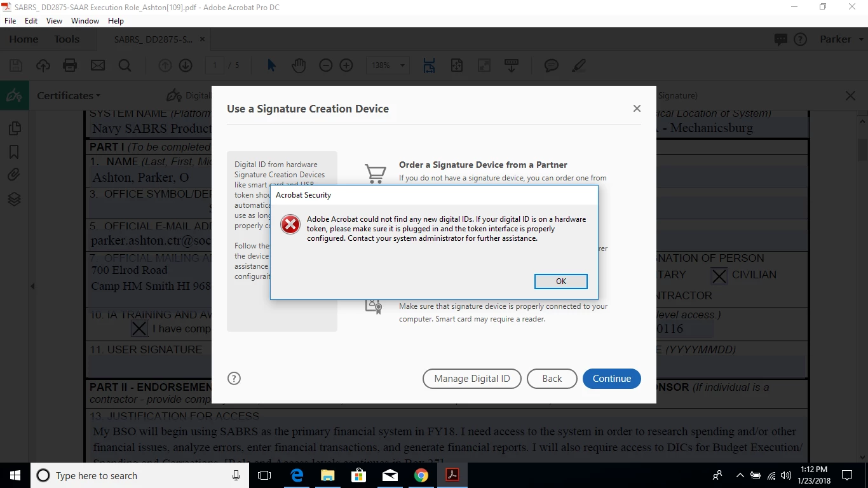Click the red error icon in alert
The height and width of the screenshot is (488, 868).
coord(290,224)
